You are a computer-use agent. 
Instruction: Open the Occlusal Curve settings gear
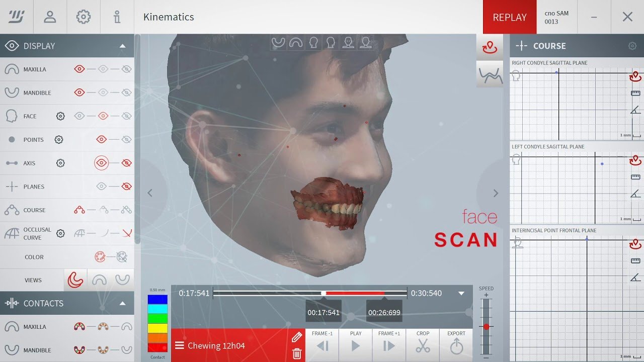(60, 233)
